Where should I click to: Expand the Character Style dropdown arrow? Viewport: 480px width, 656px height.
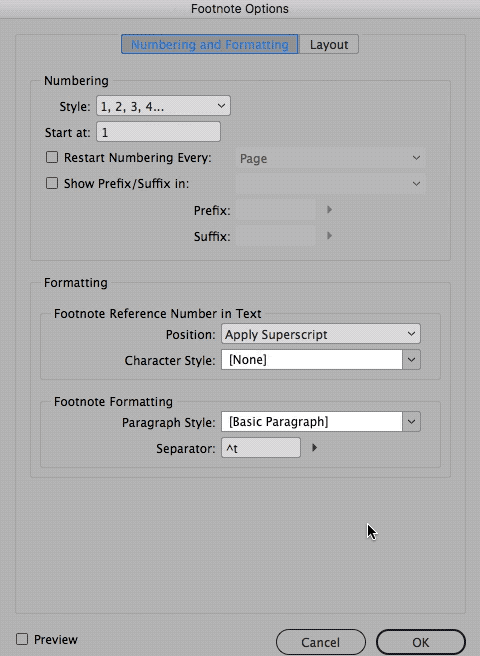pos(411,360)
